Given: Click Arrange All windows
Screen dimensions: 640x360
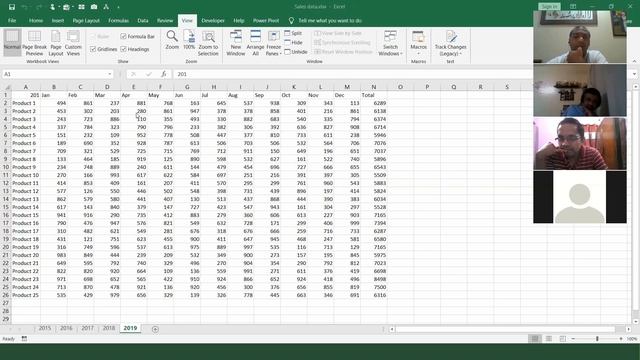Looking at the screenshot, I should pyautogui.click(x=255, y=43).
